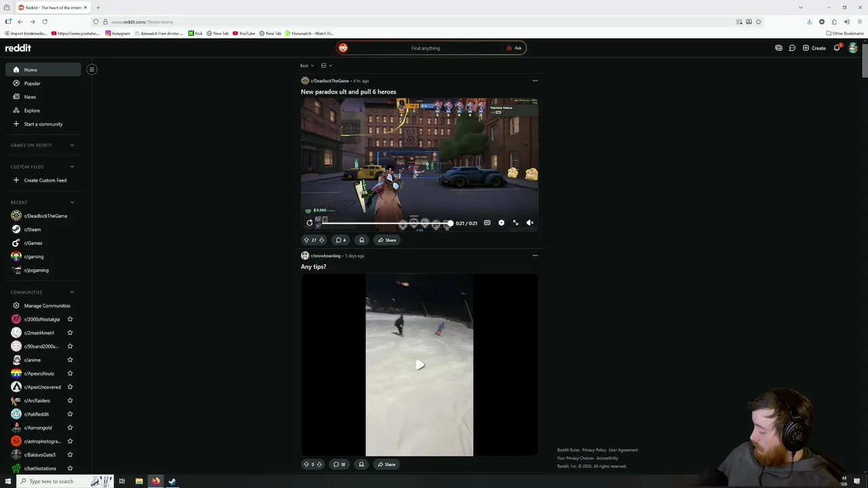Open r/pcgaming from the Recent list

coord(43,270)
